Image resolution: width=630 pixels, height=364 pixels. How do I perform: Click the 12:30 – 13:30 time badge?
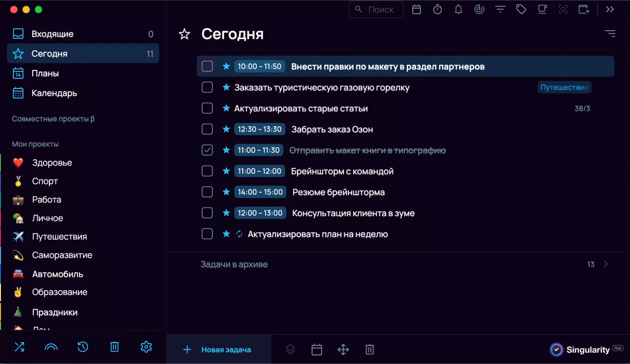tap(260, 129)
